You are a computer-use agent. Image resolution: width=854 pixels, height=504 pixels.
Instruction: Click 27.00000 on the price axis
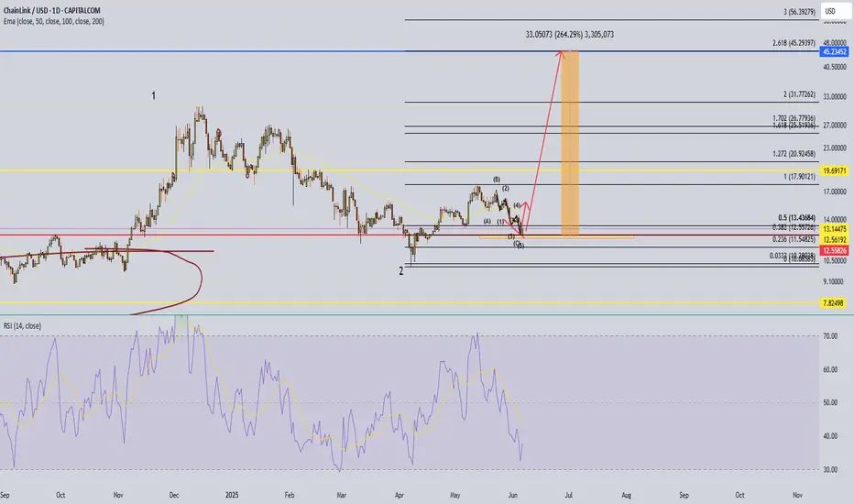tap(835, 125)
